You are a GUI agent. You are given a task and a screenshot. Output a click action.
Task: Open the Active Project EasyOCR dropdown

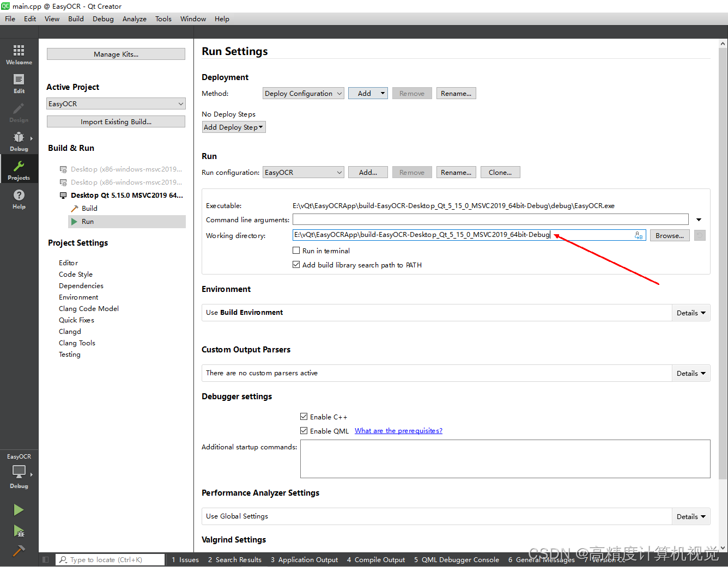[x=116, y=103]
